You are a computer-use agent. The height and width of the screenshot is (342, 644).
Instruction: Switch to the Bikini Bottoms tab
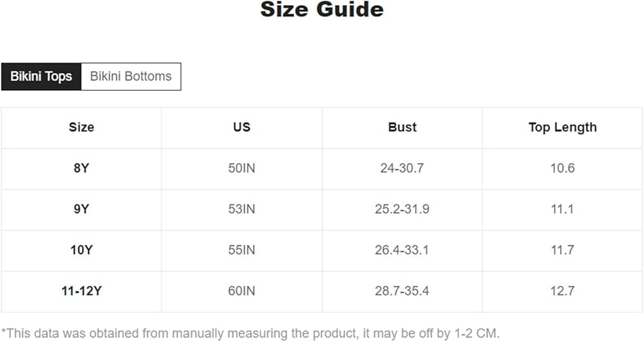pyautogui.click(x=131, y=76)
